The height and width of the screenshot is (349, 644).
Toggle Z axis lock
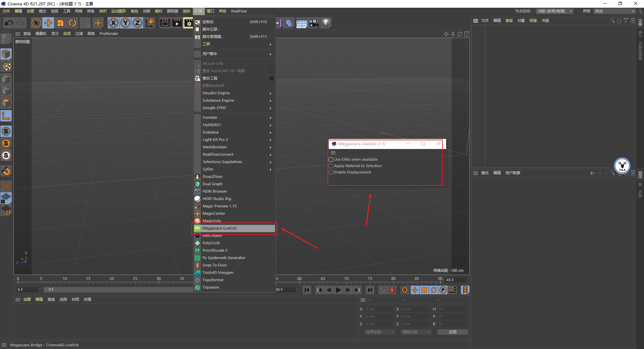[138, 23]
